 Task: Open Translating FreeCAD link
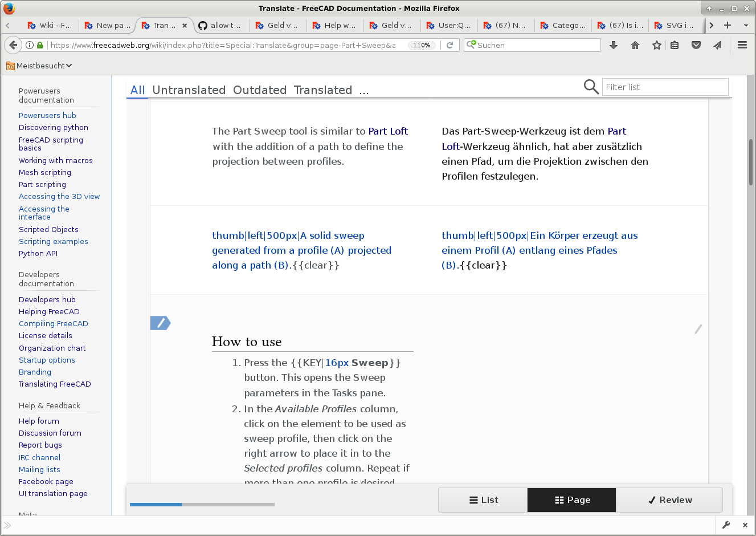click(x=55, y=384)
